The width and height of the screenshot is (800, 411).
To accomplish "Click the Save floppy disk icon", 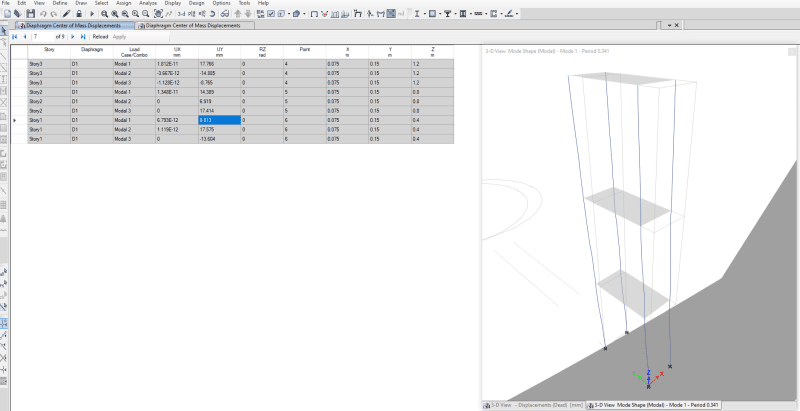I will pos(31,14).
